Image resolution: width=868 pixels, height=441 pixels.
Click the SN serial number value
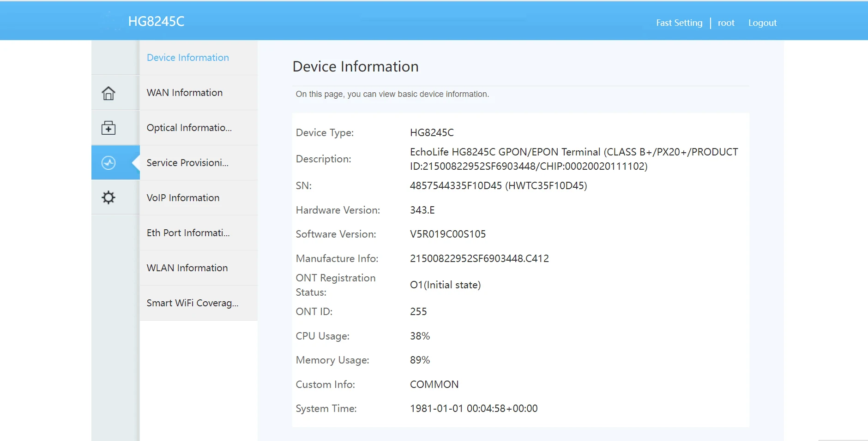(498, 186)
